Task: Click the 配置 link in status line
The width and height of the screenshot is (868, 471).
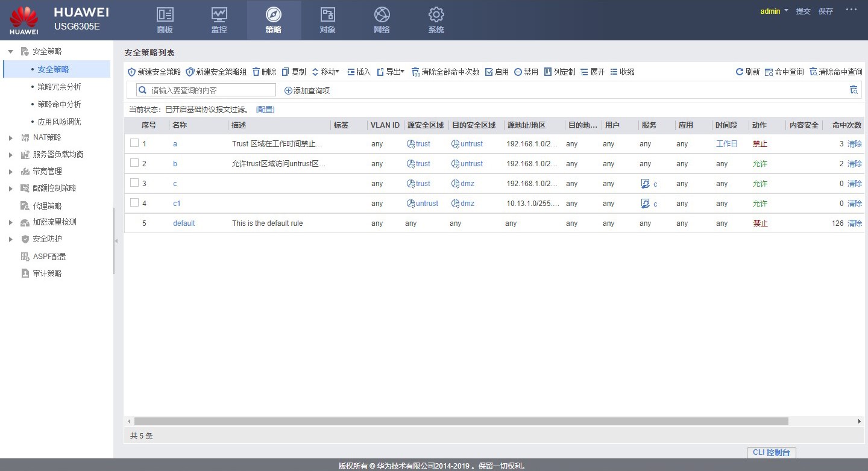Action: point(265,110)
